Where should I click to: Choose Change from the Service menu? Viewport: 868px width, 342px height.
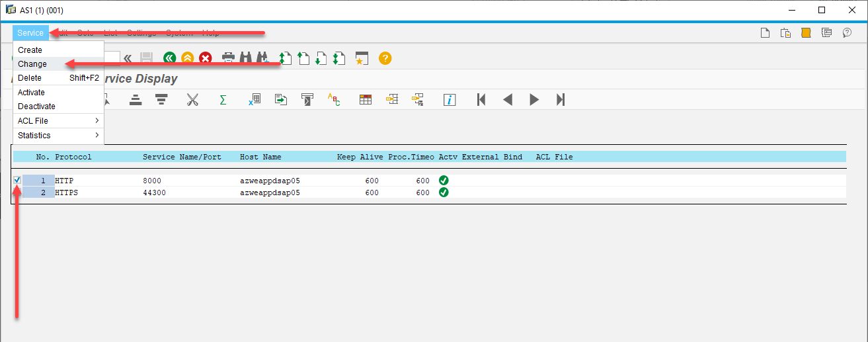(32, 64)
